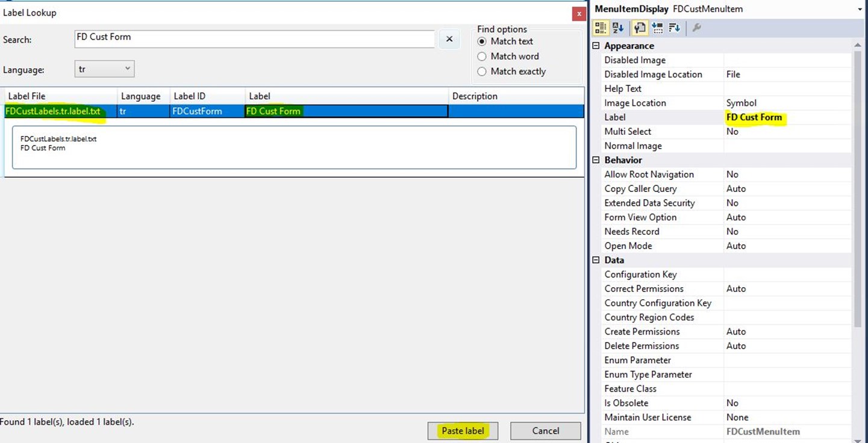Click the Properties panel vertical scrollbar thumb
The height and width of the screenshot is (443, 868).
click(x=858, y=189)
